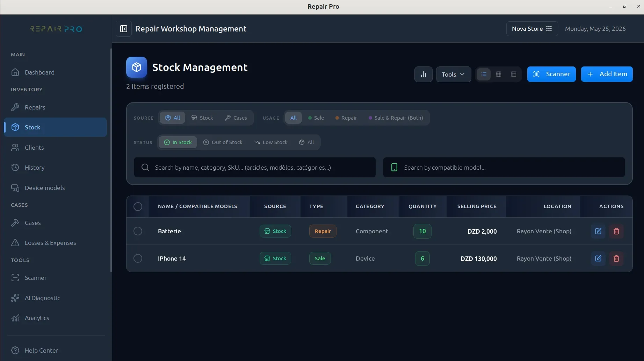This screenshot has height=361, width=644.
Task: Show Out of Stock items
Action: pyautogui.click(x=223, y=142)
